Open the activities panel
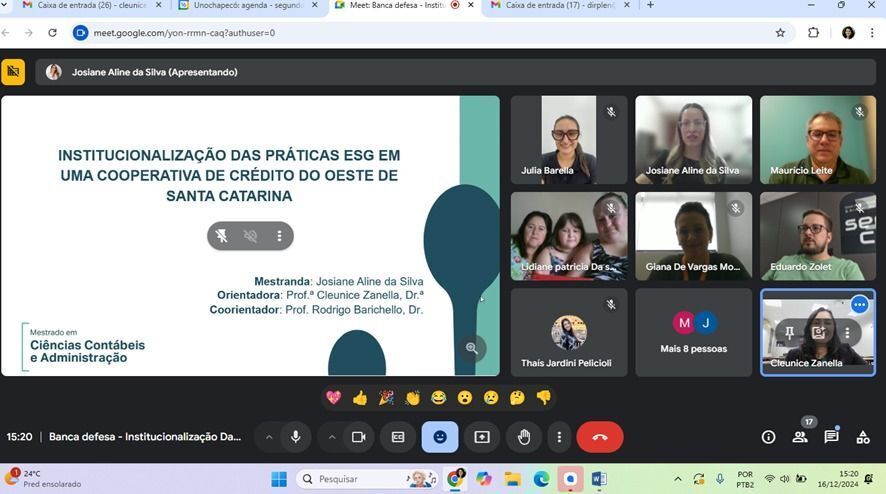 pos(863,437)
